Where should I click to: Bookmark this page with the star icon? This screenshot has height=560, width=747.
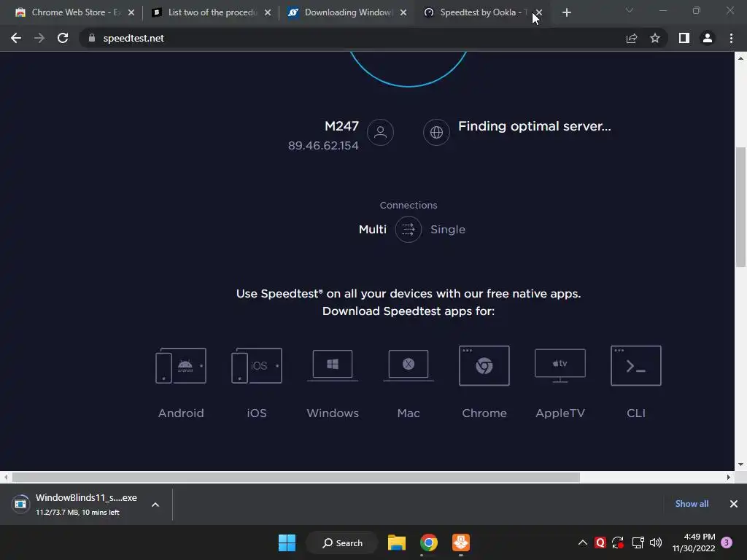click(655, 38)
